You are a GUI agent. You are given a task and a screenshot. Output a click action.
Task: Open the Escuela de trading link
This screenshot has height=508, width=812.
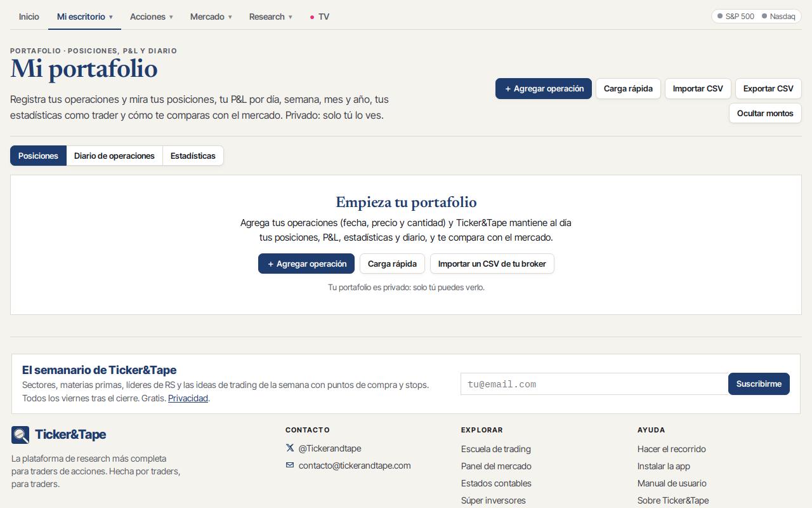496,449
